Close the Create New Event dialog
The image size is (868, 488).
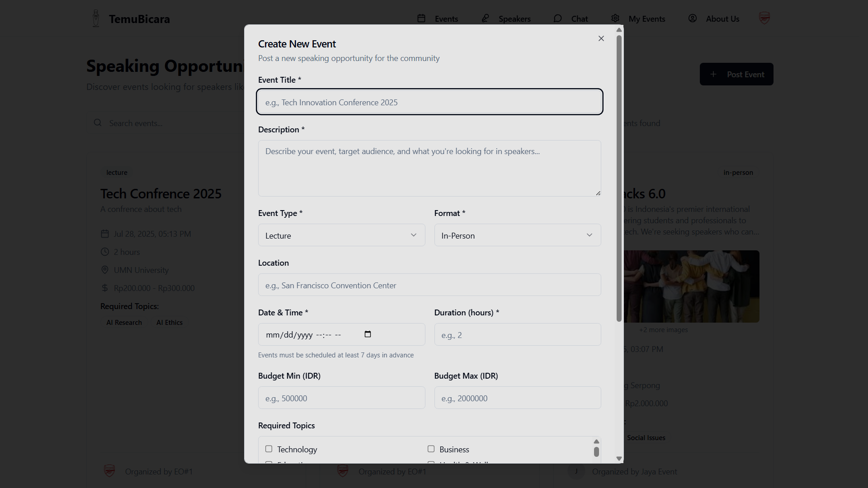point(601,38)
